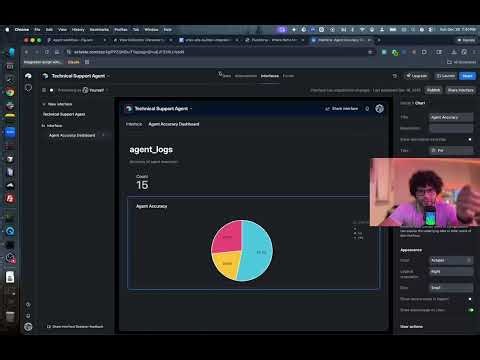Open Chrome icon in the macOS dock
The image size is (480, 360).
click(10, 92)
